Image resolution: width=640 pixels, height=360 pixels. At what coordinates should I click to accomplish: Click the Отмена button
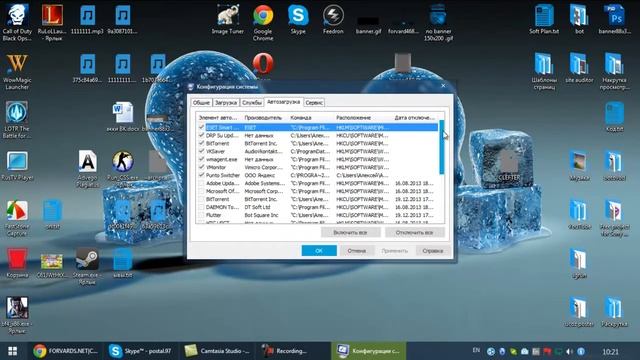pos(357,251)
